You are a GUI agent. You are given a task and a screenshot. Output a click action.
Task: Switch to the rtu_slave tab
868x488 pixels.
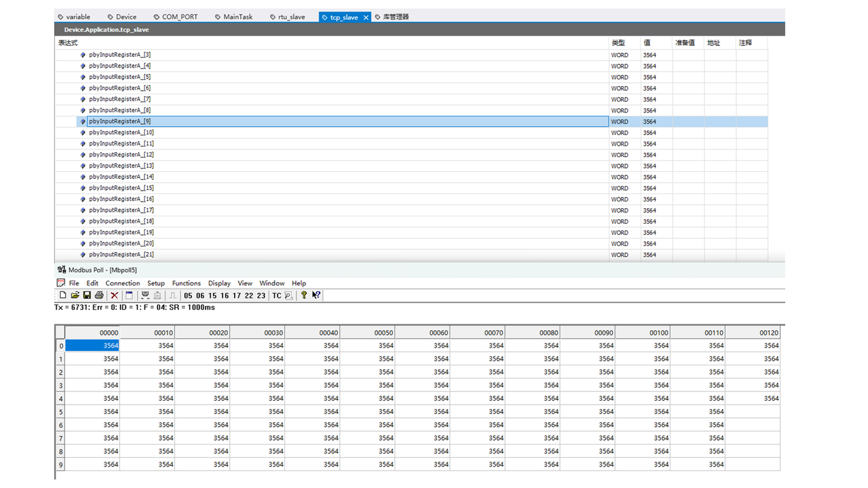292,17
